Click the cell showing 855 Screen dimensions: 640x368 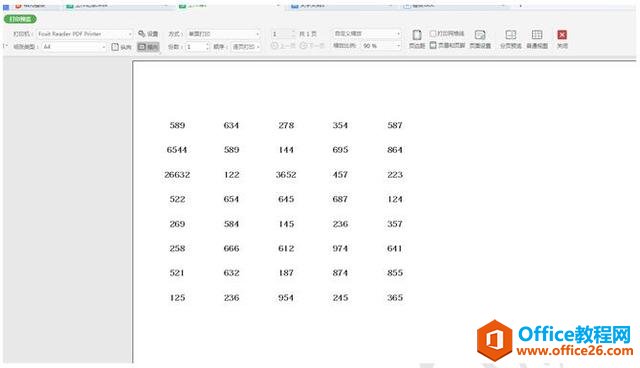point(395,273)
